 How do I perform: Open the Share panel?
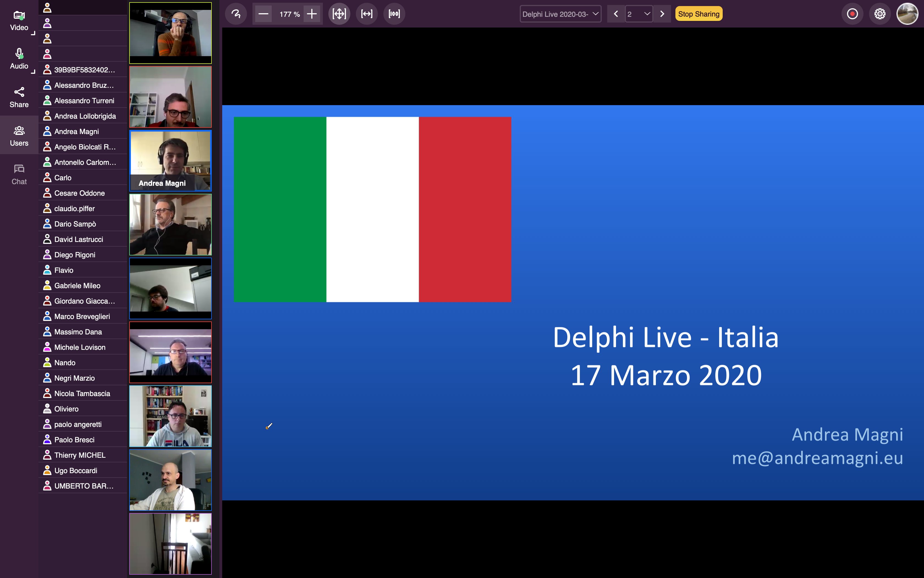[x=19, y=97]
